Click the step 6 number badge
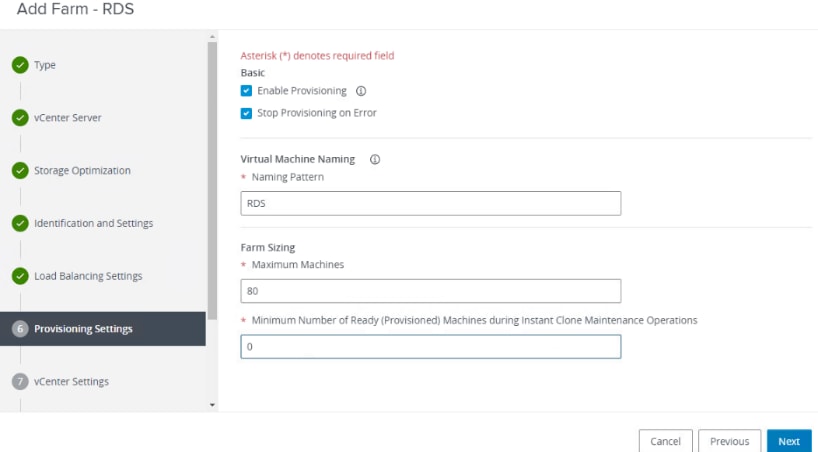This screenshot has height=452, width=818. [20, 329]
